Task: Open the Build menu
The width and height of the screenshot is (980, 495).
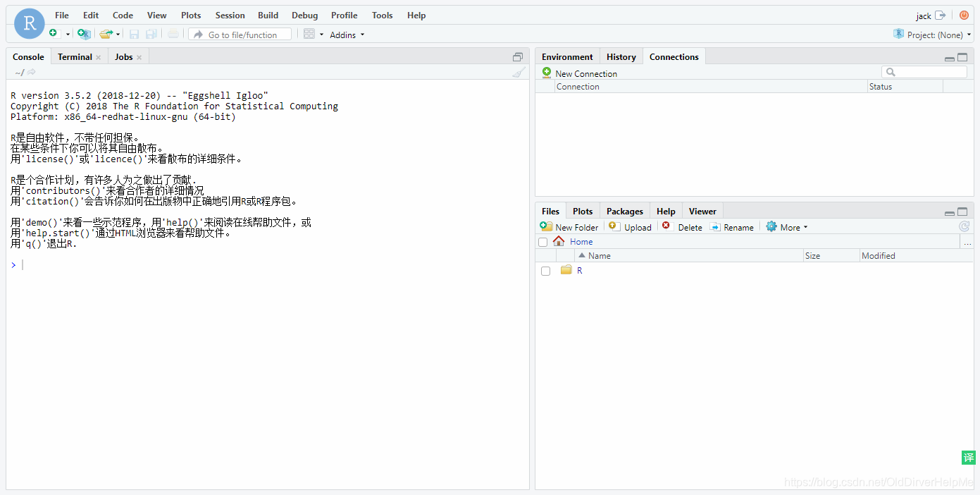Action: (268, 15)
